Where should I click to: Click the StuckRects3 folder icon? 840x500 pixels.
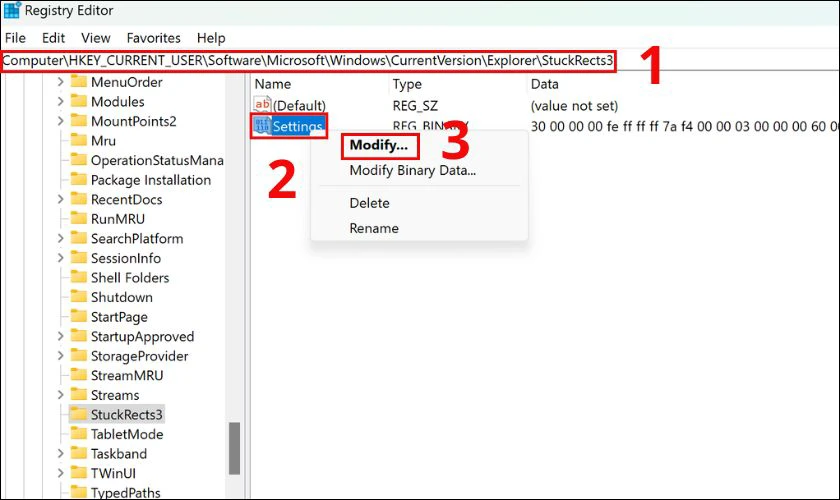pyautogui.click(x=79, y=414)
